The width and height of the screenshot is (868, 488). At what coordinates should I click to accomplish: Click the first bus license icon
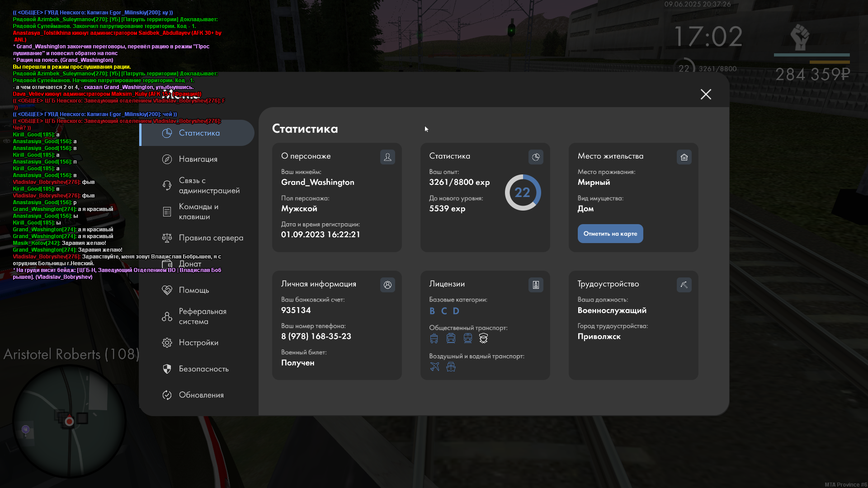point(434,338)
